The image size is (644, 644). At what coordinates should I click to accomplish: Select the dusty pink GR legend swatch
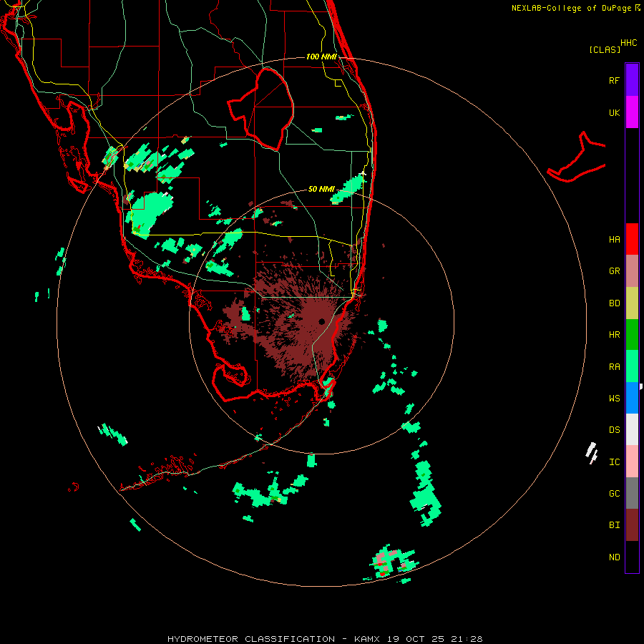(632, 271)
